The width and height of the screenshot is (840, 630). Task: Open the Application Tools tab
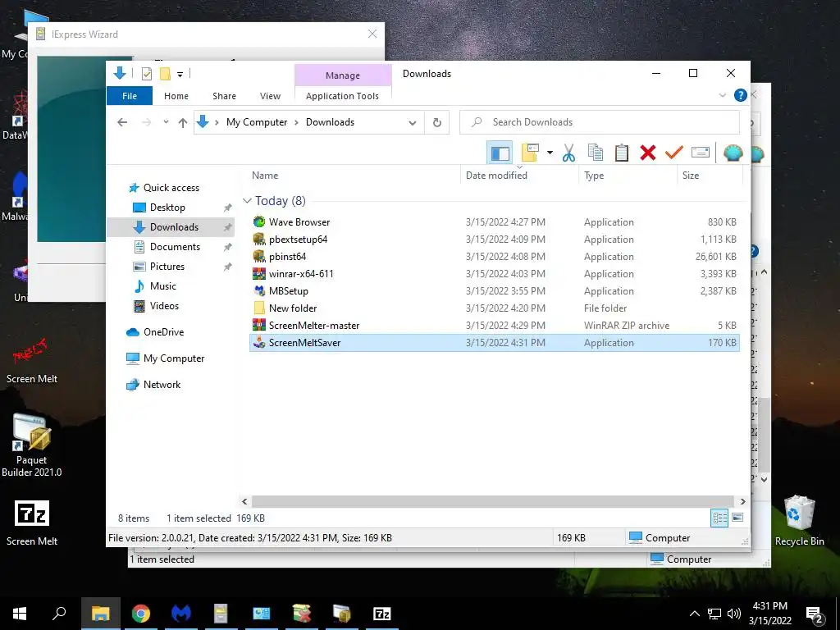[x=342, y=96]
